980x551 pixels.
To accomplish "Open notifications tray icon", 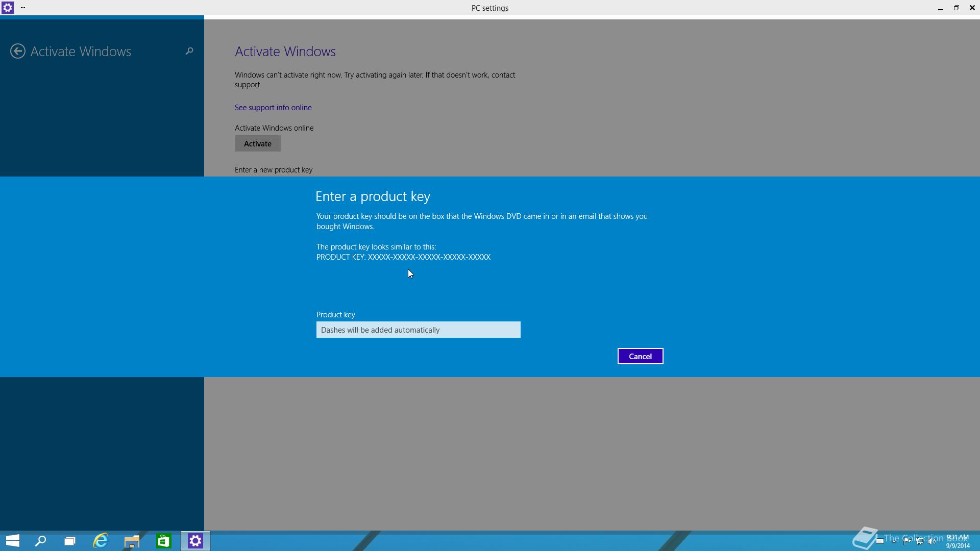I will coord(880,541).
